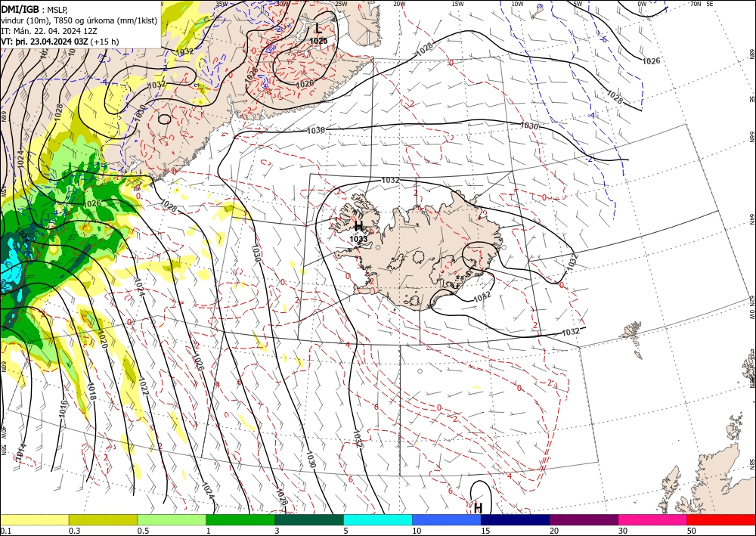Click the pink 30–50 mm legend swatch

click(x=653, y=519)
